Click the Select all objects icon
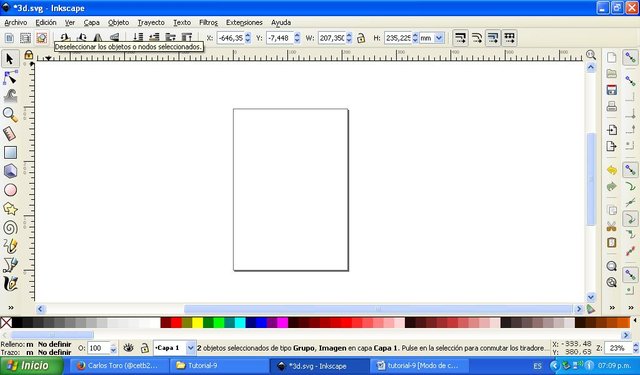 coord(9,38)
